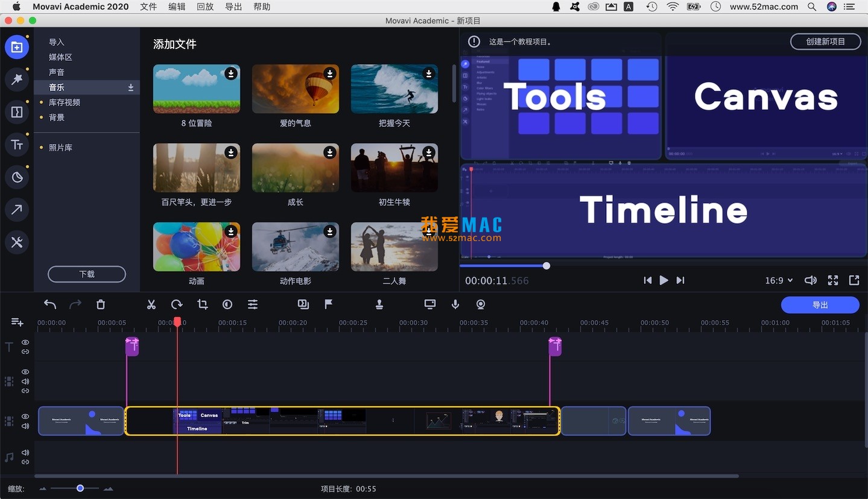Split clip with the scissors tool

tap(151, 305)
